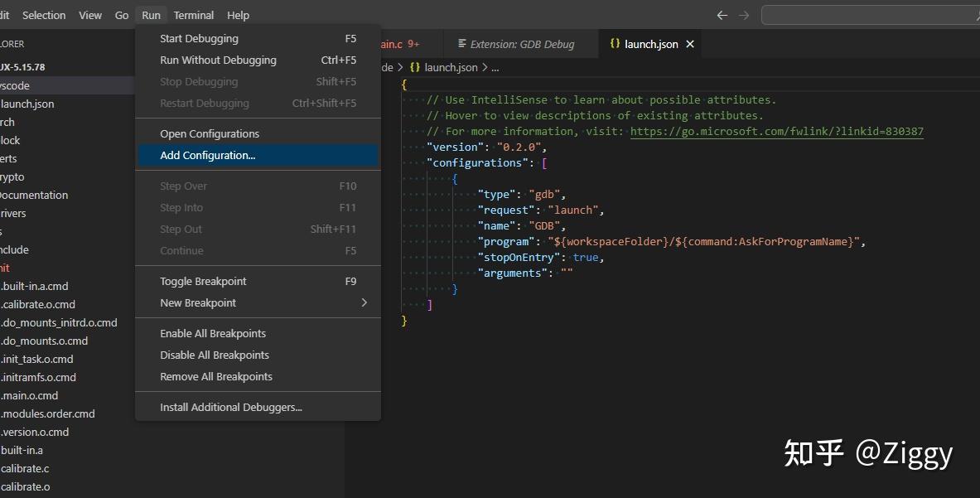Open calibrate.c from the Explorer

pyautogui.click(x=25, y=468)
